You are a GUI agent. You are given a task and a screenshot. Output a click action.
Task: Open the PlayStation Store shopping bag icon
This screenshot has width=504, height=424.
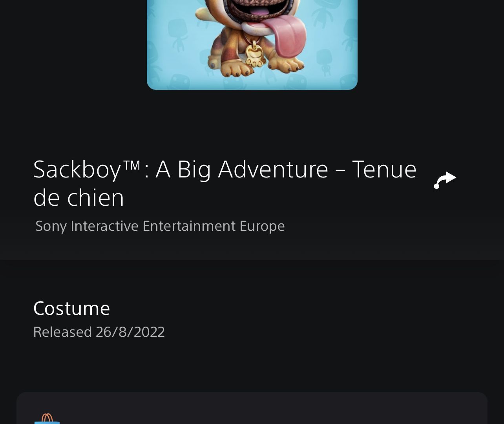pyautogui.click(x=47, y=419)
